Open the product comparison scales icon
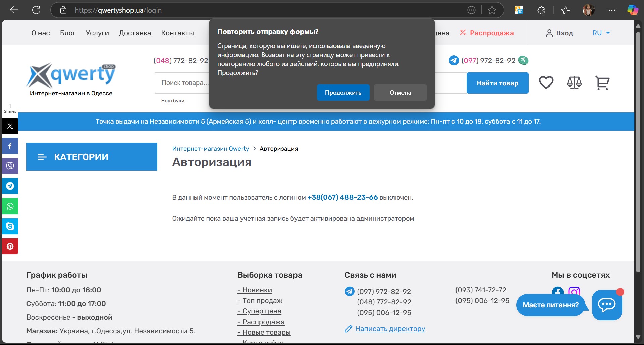644x345 pixels. [x=574, y=83]
